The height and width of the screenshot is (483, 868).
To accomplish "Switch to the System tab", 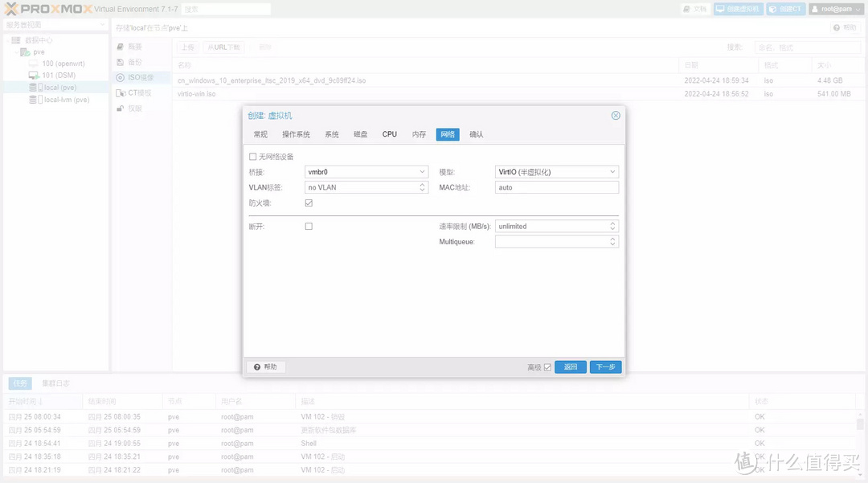I will tap(332, 134).
